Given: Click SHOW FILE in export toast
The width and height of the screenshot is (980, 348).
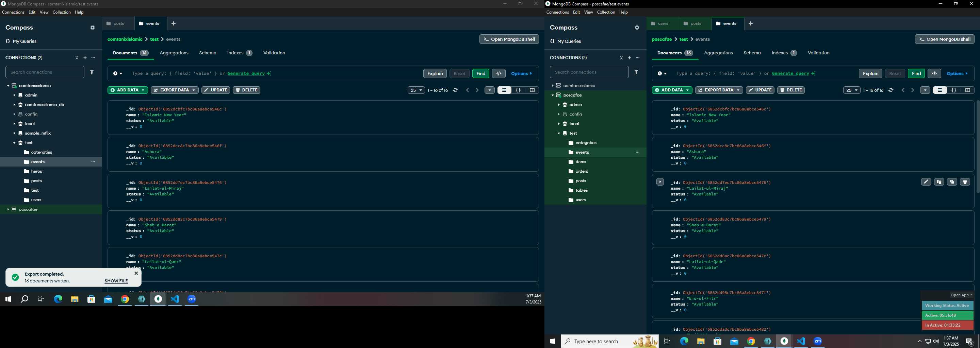Looking at the screenshot, I should [x=116, y=281].
